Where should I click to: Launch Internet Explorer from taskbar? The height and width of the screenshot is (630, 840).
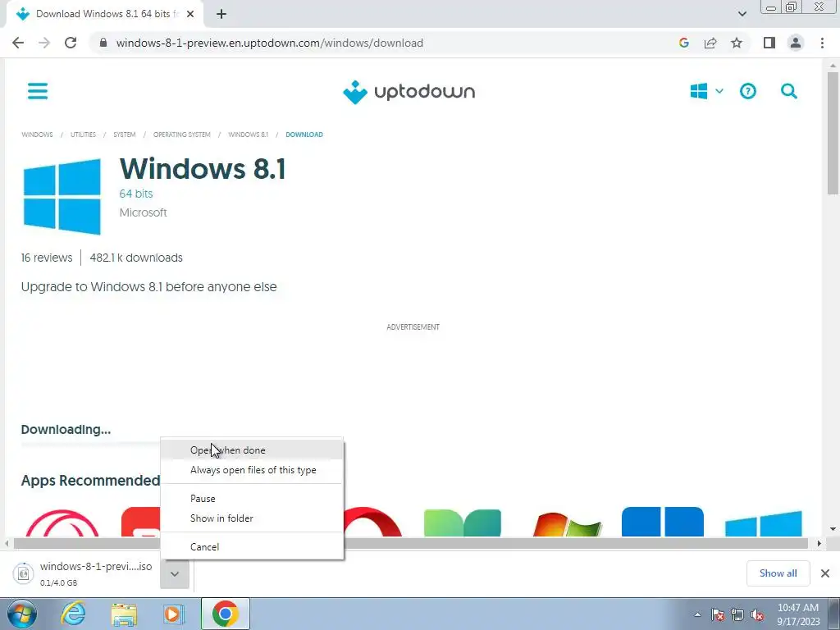pyautogui.click(x=73, y=614)
